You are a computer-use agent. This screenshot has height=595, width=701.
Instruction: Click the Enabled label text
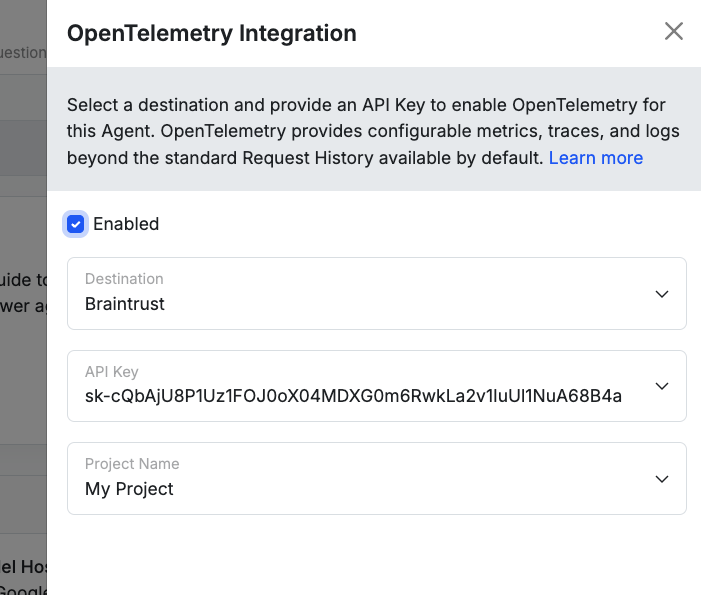click(126, 224)
